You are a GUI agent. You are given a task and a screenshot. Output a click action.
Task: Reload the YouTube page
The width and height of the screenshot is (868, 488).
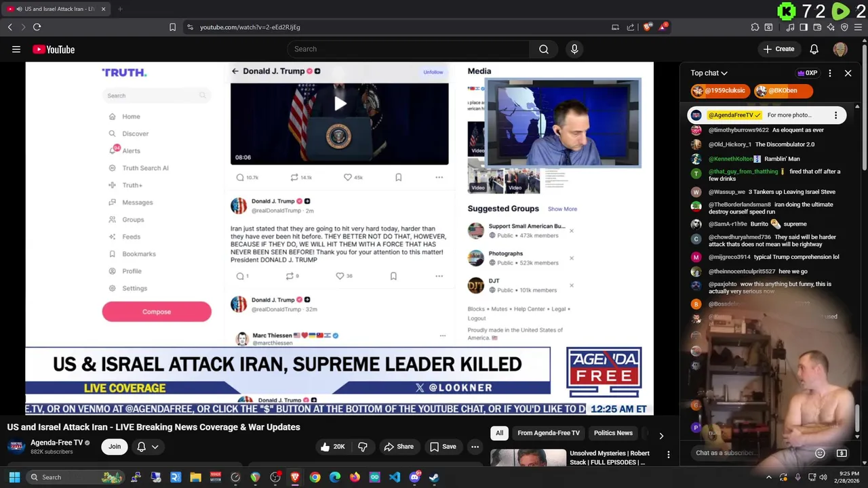tap(37, 27)
